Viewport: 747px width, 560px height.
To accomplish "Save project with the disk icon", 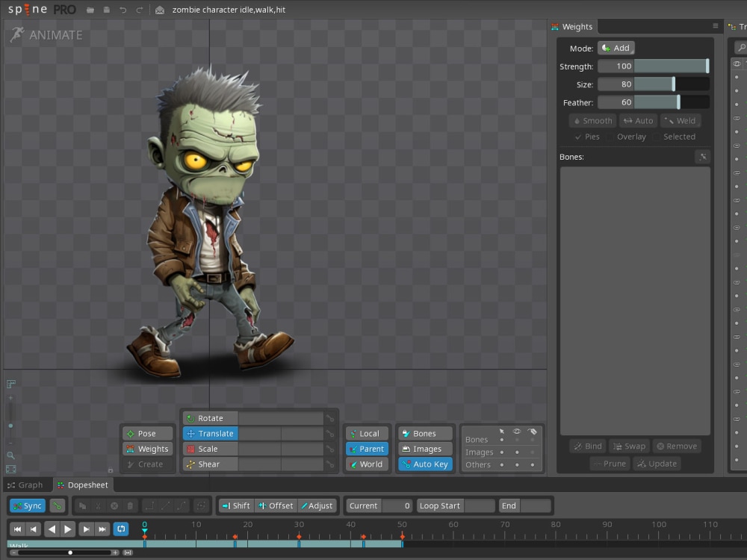I will point(107,10).
